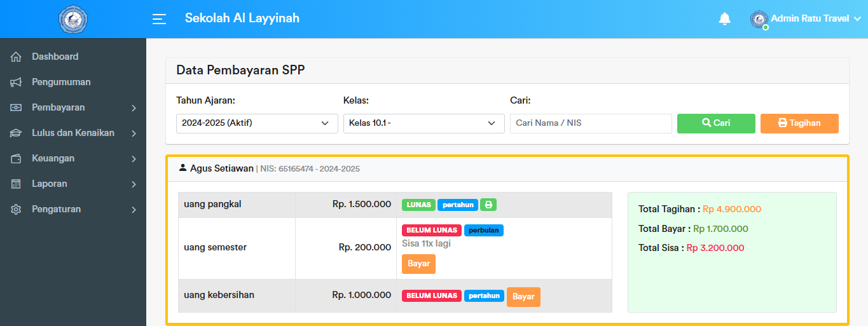Click the green print icon for uang pangkal
Screen dimensions: 868x326
[x=488, y=205]
